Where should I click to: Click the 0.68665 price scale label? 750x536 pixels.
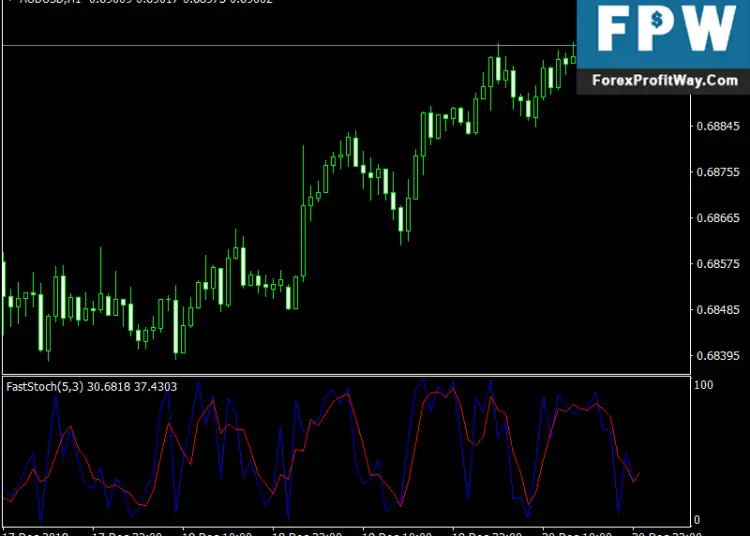[x=717, y=218]
